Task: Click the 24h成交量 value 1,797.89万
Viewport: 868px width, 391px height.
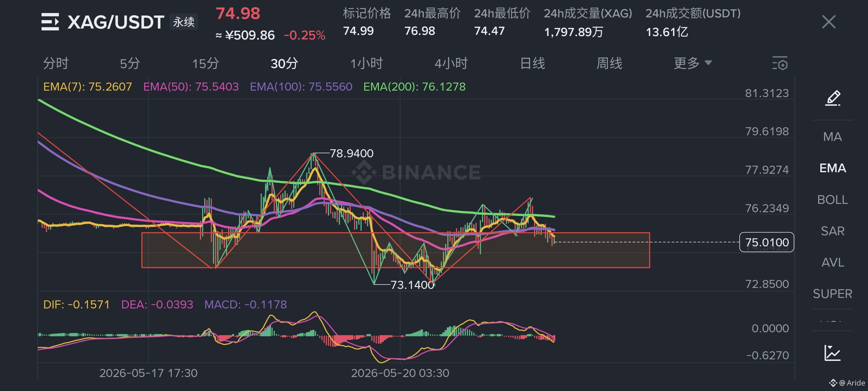Action: 573,32
